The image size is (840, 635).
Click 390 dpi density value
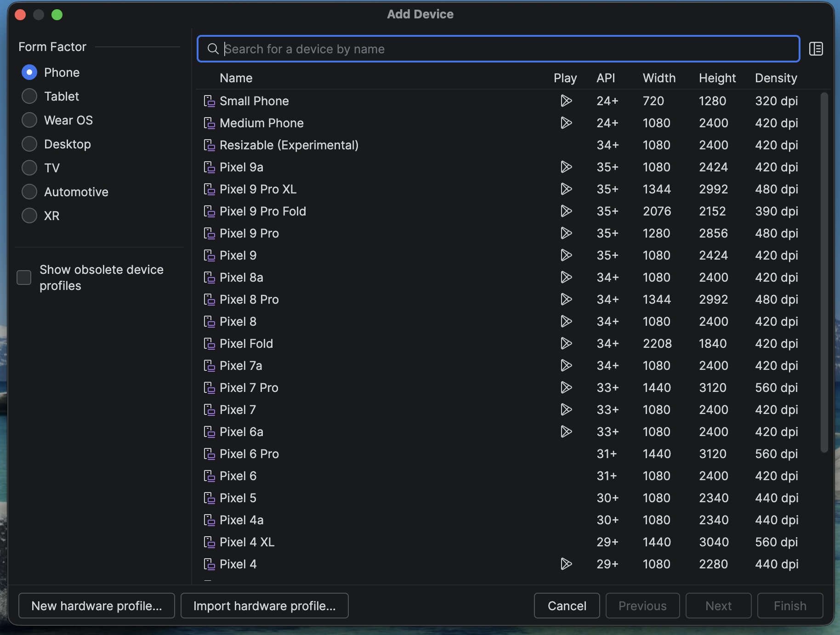(x=777, y=211)
